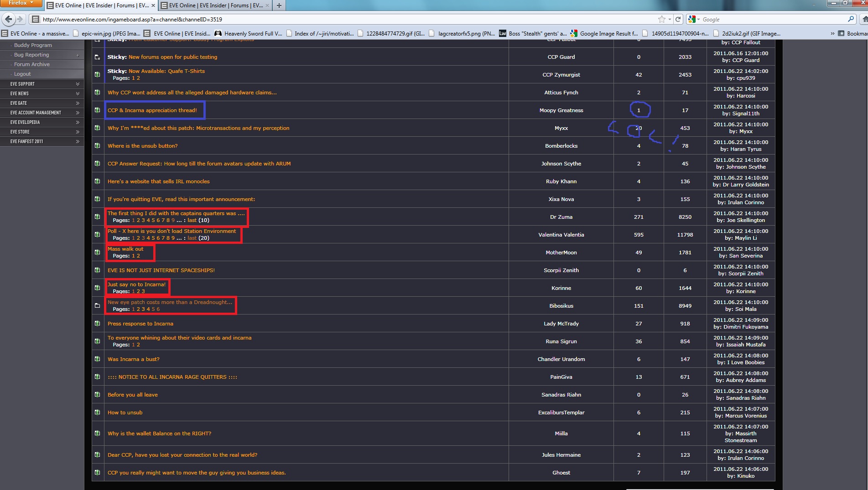
Task: Switch to the second EVE Insider Forums tab
Action: (x=215, y=5)
